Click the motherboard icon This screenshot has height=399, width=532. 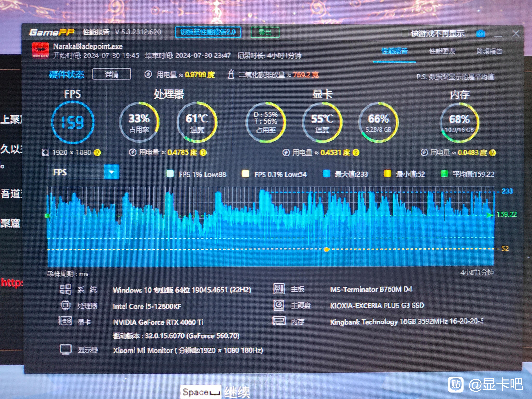pos(279,289)
